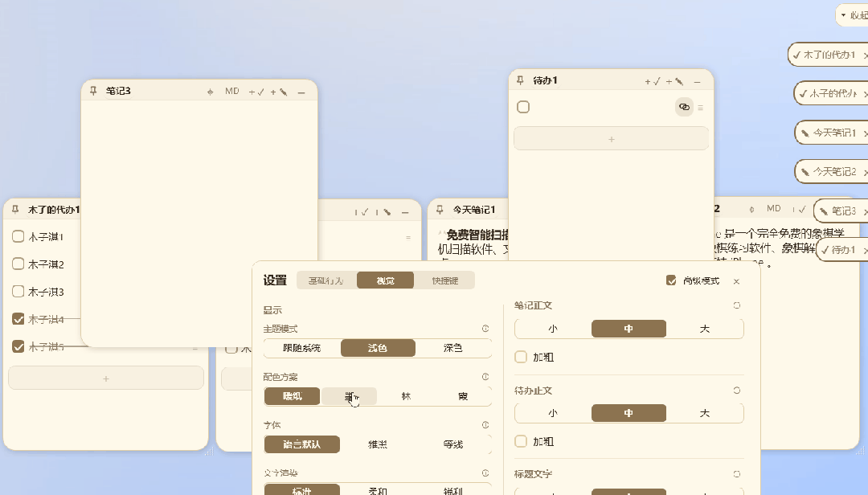Set 笔记正文 size to 小

coord(552,329)
